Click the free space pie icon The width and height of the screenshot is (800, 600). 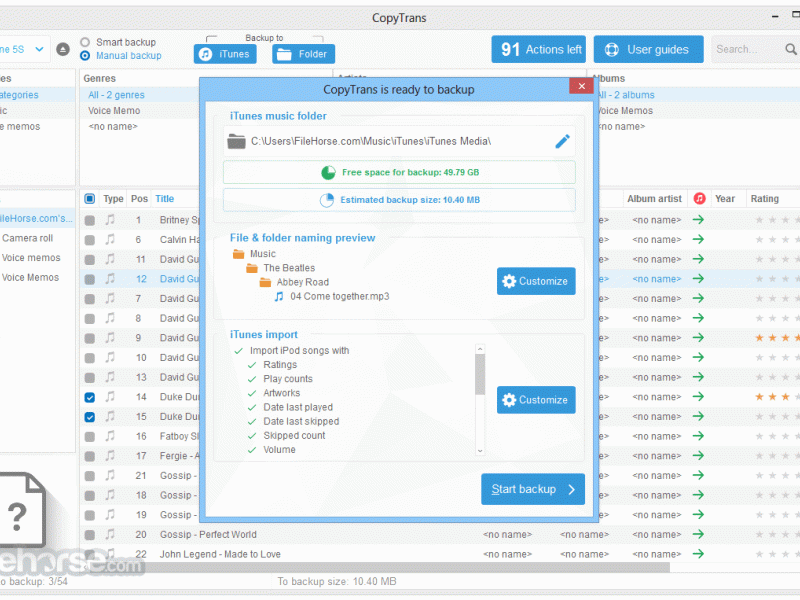(x=328, y=172)
